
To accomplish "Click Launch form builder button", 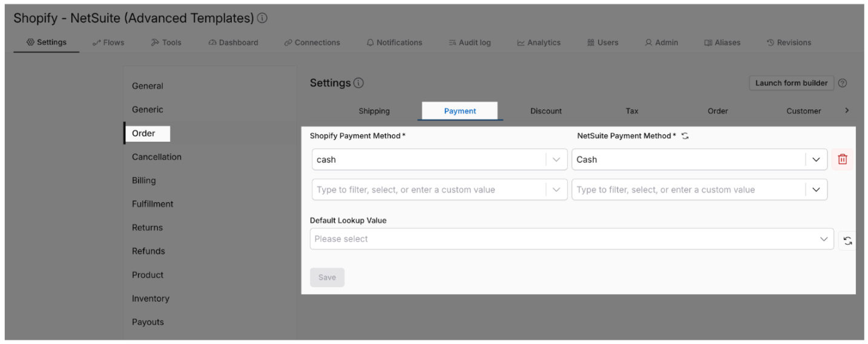I will click(x=791, y=83).
